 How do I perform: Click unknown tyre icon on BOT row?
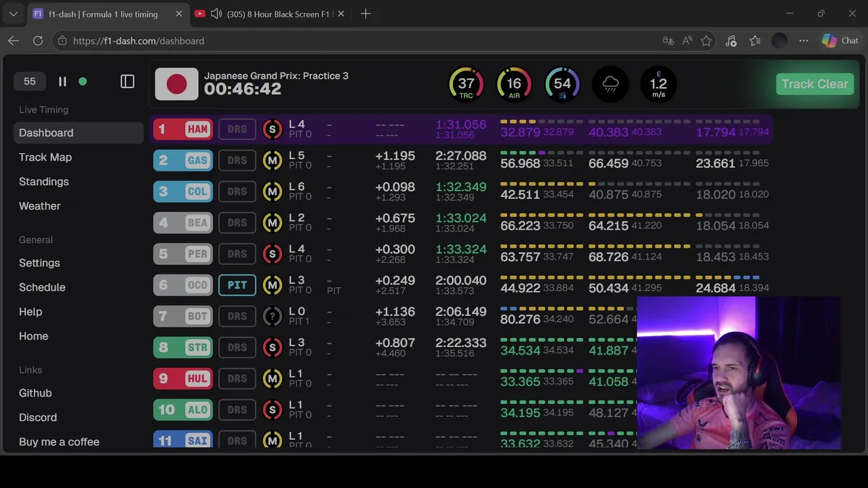point(273,316)
